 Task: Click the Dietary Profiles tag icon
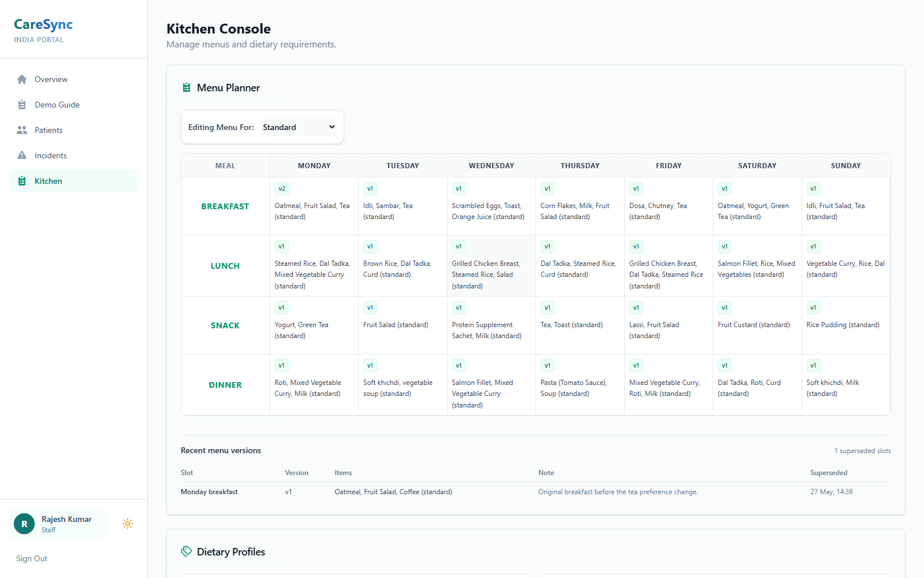coord(187,551)
